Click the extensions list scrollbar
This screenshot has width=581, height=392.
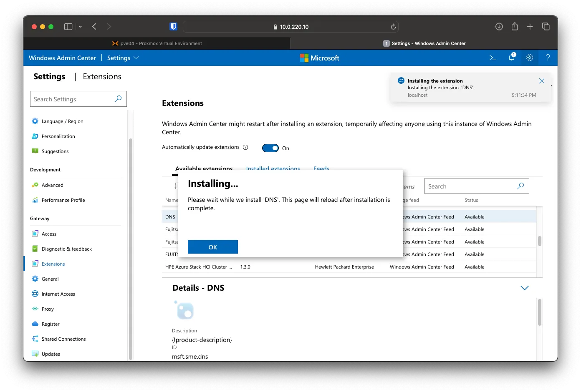(x=539, y=241)
